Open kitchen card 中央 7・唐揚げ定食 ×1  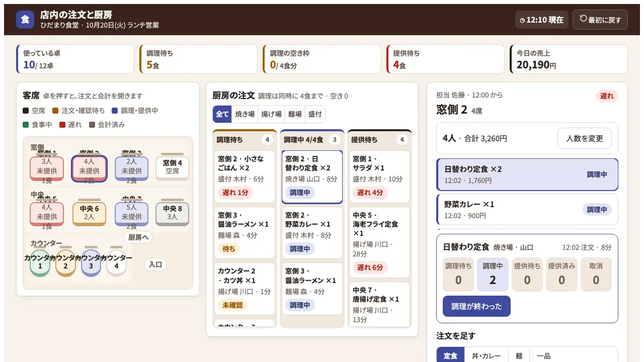(379, 304)
